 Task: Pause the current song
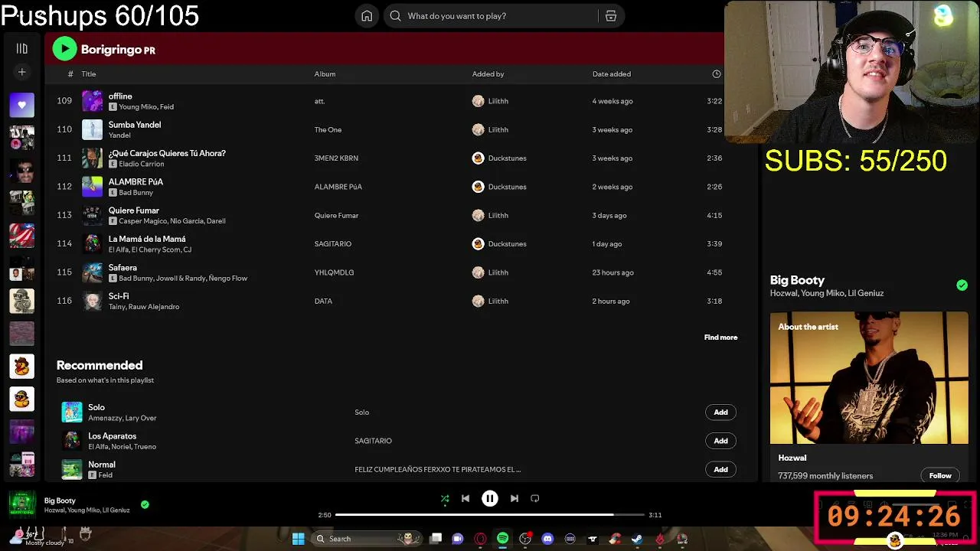point(490,498)
